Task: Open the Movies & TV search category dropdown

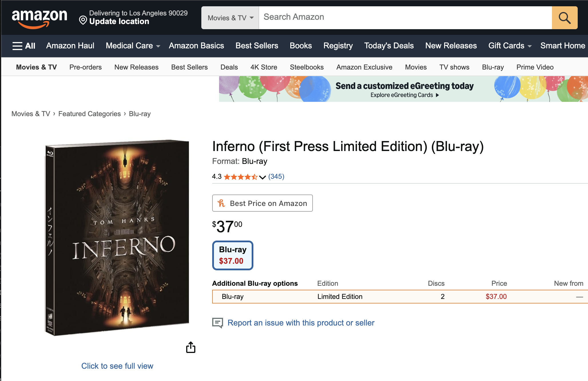Action: tap(230, 18)
